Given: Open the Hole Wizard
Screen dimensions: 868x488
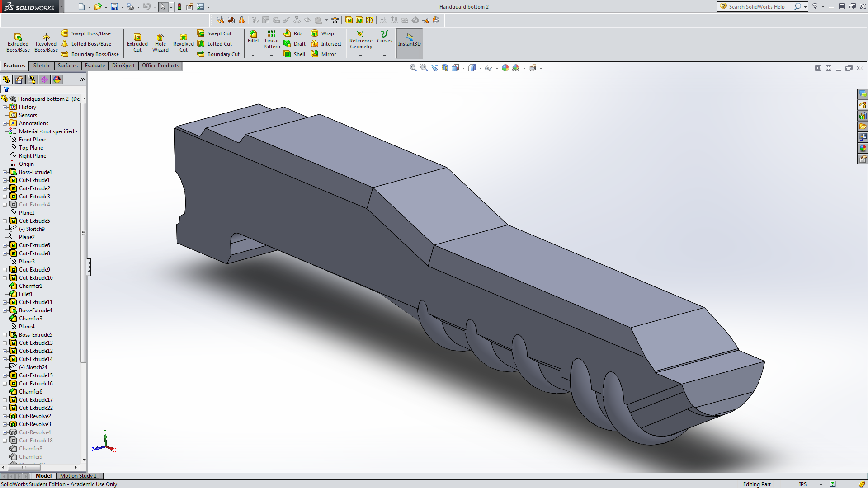Looking at the screenshot, I should (x=160, y=42).
